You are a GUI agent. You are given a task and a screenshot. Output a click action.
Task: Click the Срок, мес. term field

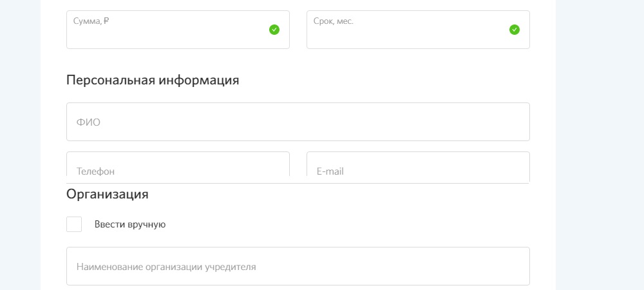click(x=418, y=30)
